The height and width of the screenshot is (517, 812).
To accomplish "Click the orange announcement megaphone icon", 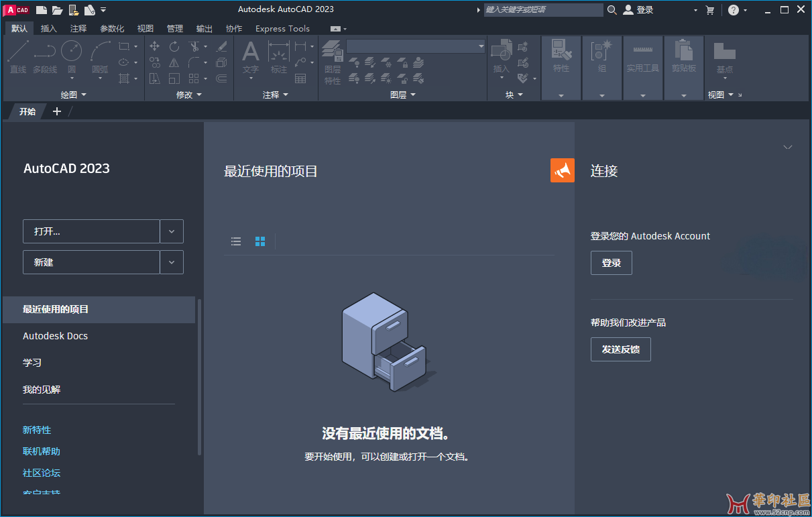I will [x=562, y=170].
